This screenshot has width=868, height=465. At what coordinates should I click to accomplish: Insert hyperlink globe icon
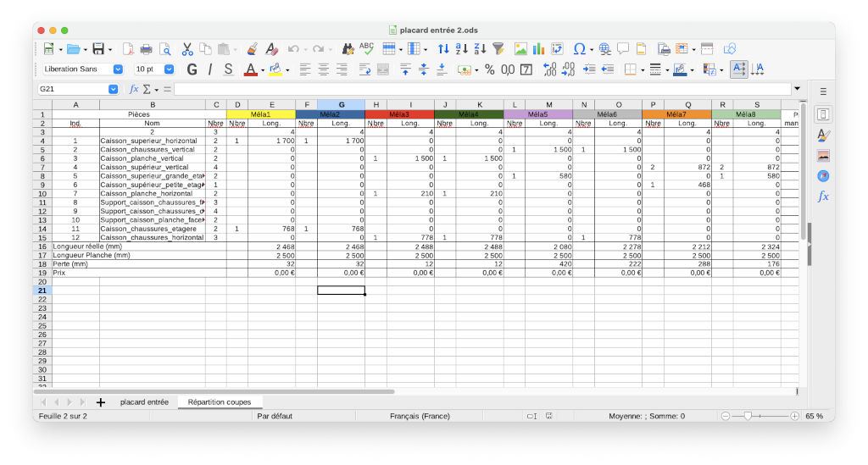605,49
